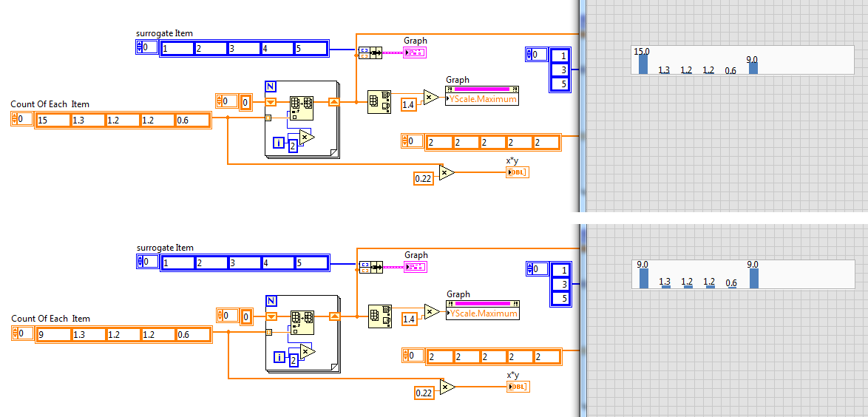868x417 pixels.
Task: Click left shift register of lower For Loop
Action: 271,316
